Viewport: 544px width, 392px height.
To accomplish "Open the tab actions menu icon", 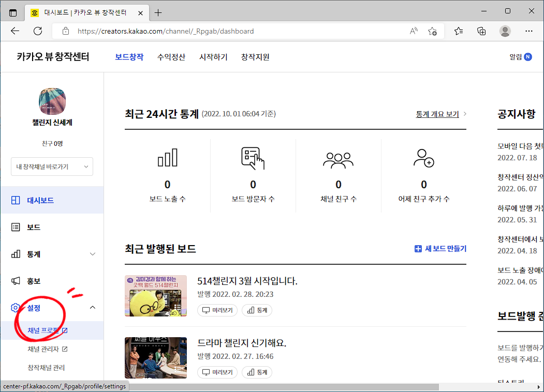I will coord(13,13).
